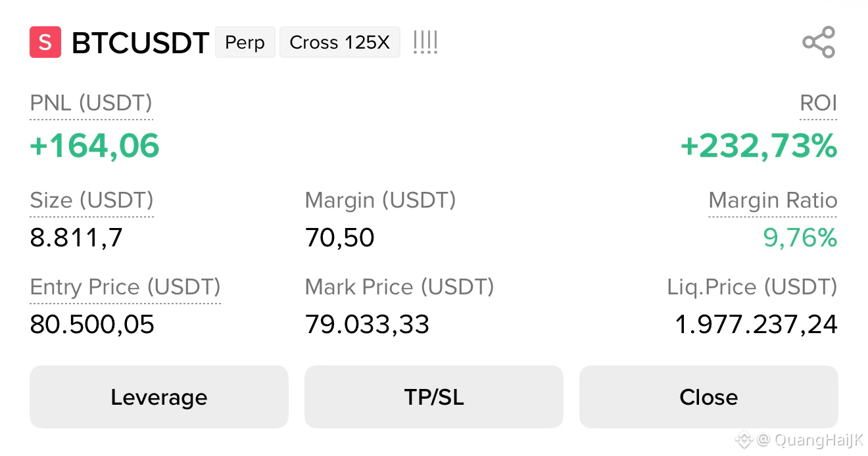
Task: Click the red S short-position badge
Action: click(45, 42)
